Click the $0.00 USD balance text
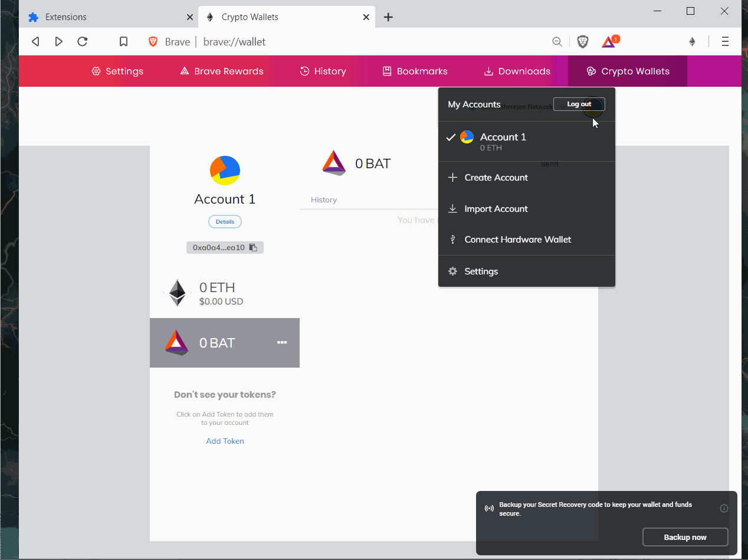The width and height of the screenshot is (748, 560). (221, 302)
